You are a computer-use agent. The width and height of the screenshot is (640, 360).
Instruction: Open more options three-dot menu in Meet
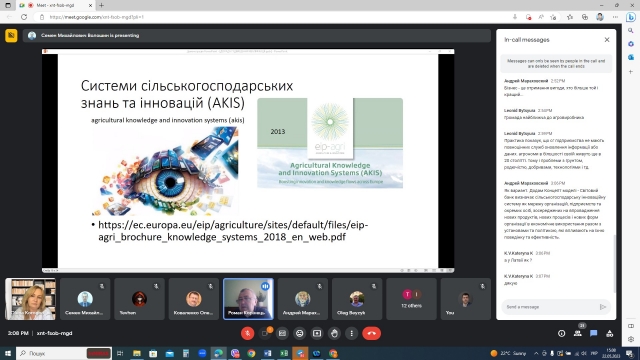click(351, 333)
